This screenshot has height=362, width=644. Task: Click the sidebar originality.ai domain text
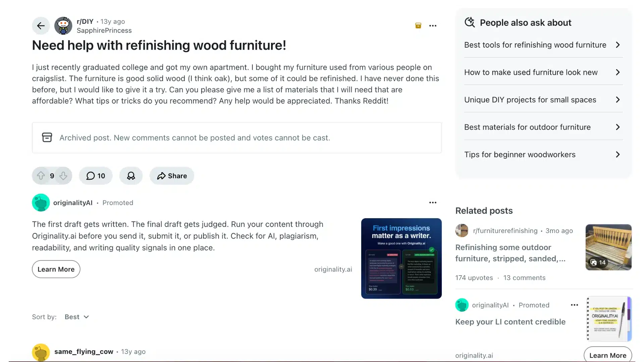(474, 355)
